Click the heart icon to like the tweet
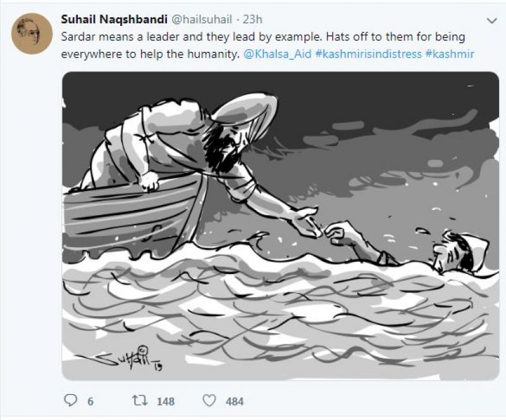 point(209,400)
